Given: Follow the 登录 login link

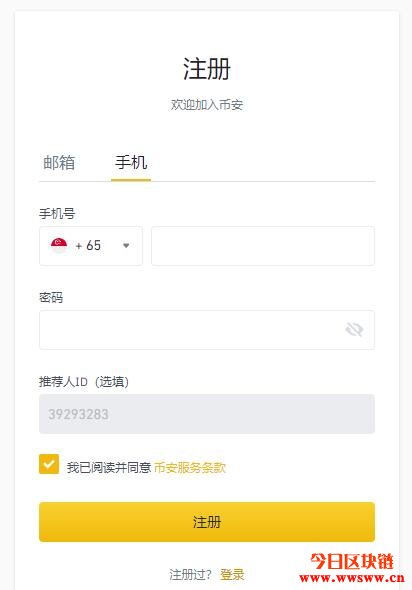Looking at the screenshot, I should pos(232,575).
